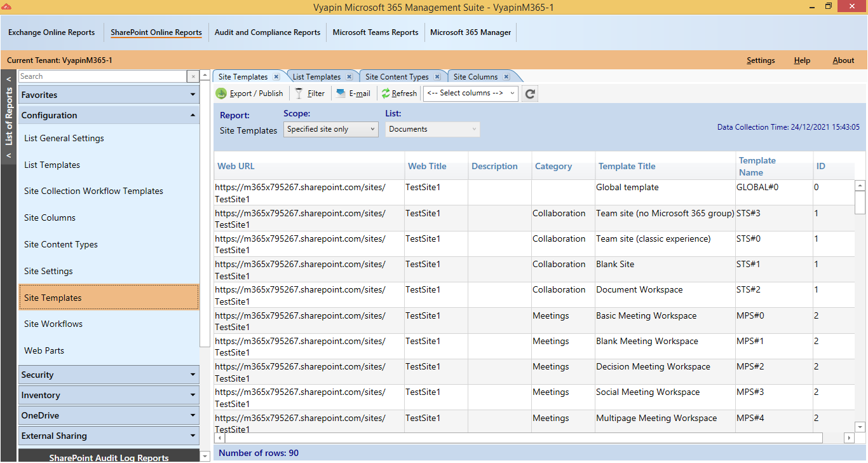Select Site Templates in the sidebar
Viewport: 868px width, 463px height.
click(x=109, y=298)
